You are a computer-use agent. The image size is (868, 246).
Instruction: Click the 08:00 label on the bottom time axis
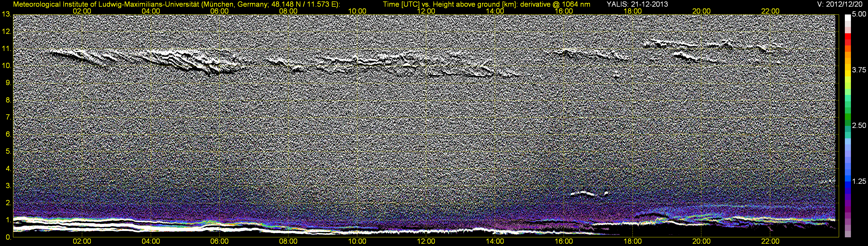288,242
